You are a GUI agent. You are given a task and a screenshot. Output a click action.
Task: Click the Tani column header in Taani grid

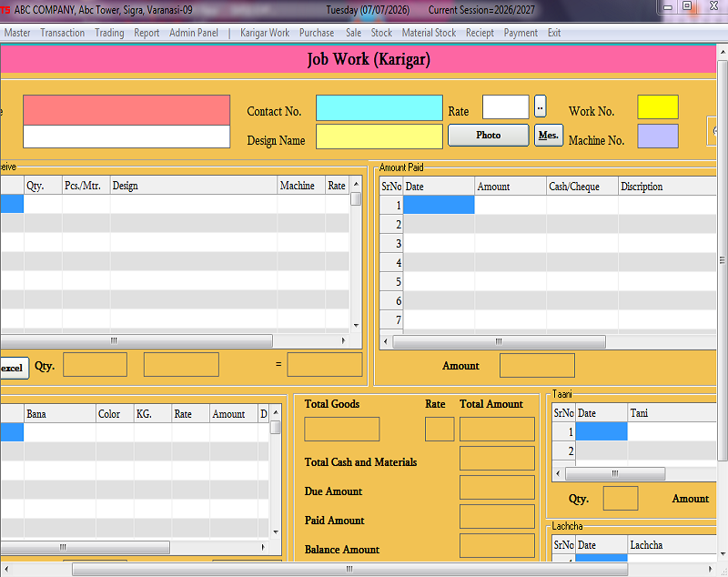click(672, 412)
